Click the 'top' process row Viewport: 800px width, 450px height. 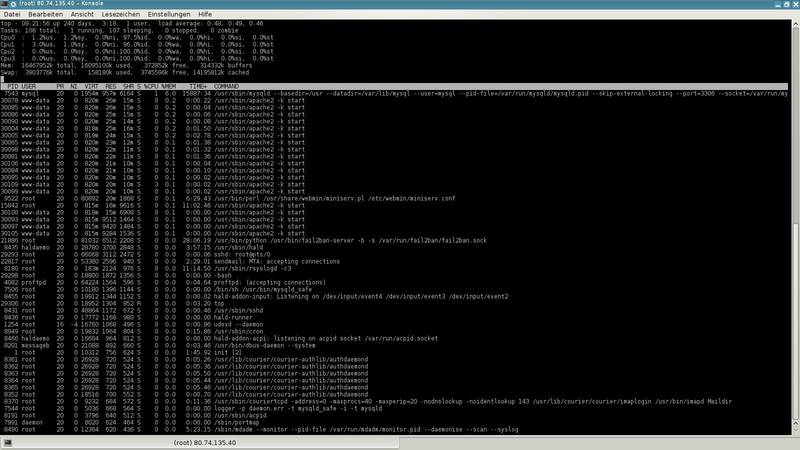[112, 304]
